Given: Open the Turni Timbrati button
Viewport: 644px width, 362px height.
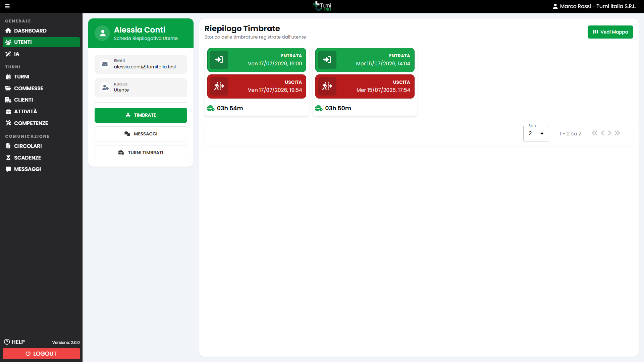Looking at the screenshot, I should (x=141, y=153).
